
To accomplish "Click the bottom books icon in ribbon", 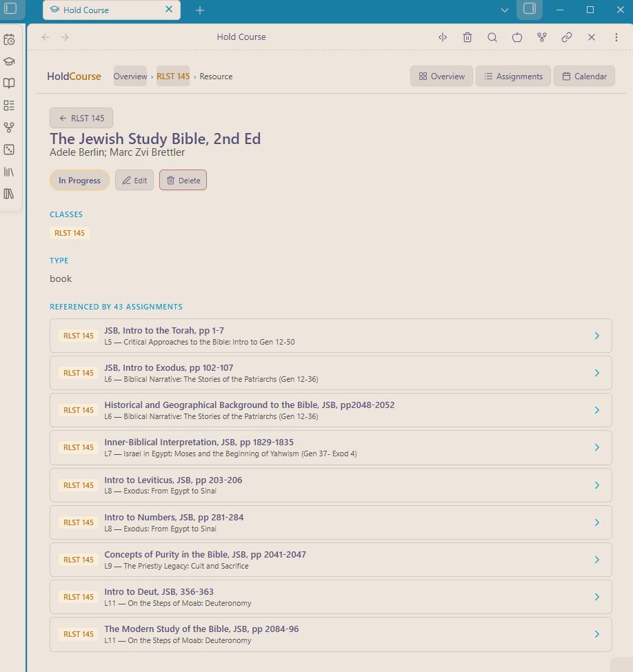I will (9, 194).
